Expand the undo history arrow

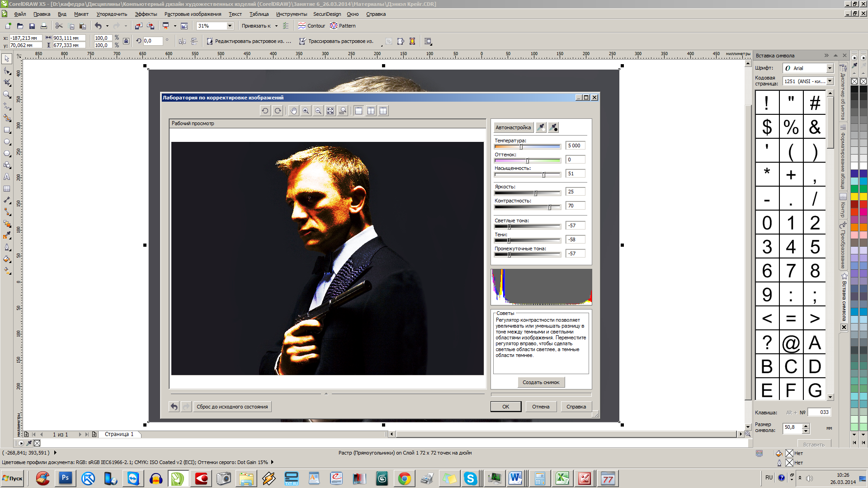point(107,26)
